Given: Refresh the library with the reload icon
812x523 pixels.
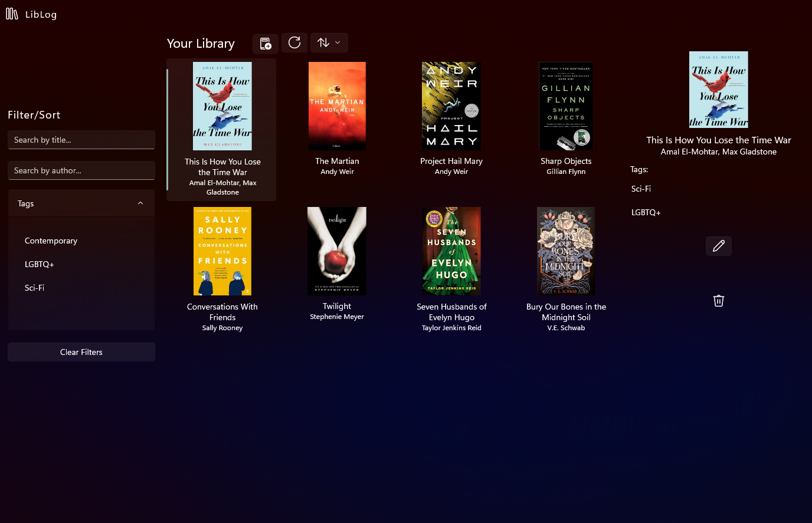Looking at the screenshot, I should point(294,42).
